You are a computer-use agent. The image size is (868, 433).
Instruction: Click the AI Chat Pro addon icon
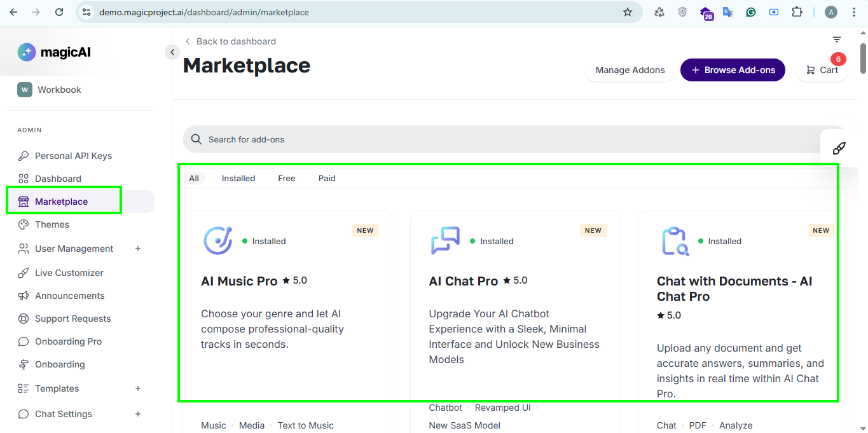click(445, 241)
